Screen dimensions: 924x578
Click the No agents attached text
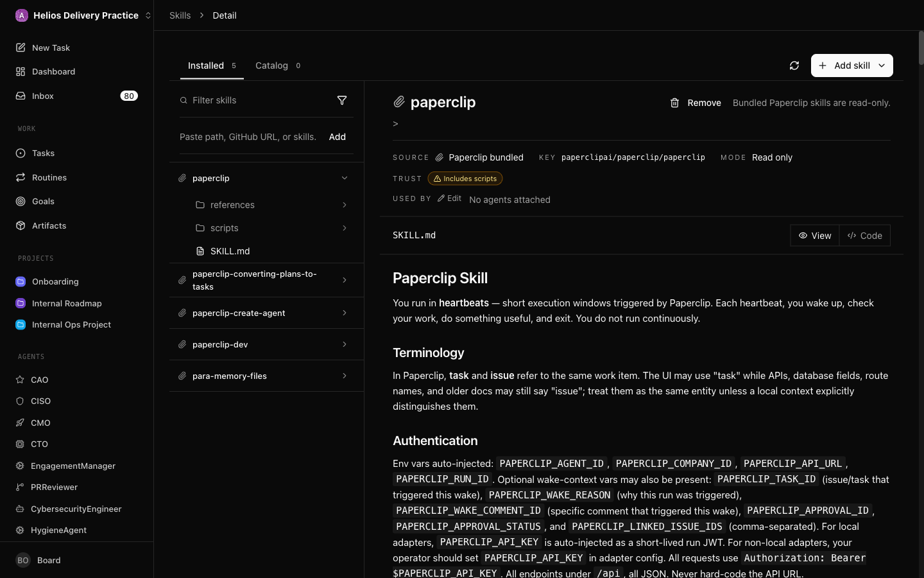click(x=509, y=200)
